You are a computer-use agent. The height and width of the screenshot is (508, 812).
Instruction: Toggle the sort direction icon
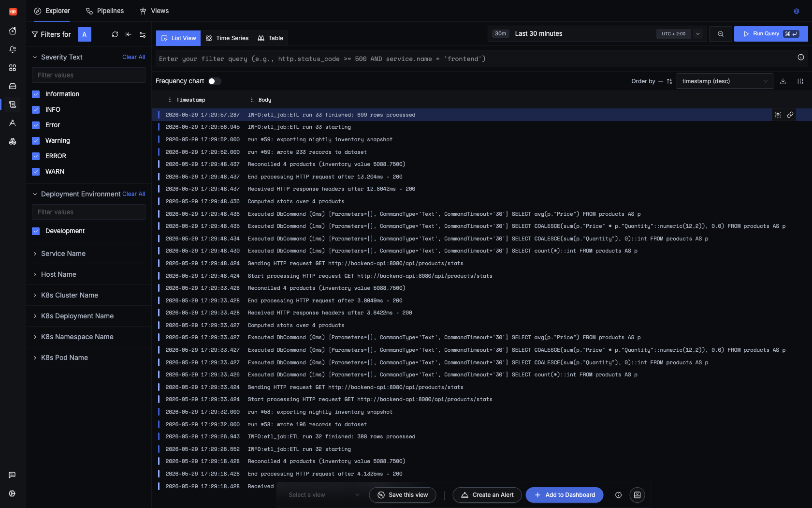click(669, 81)
